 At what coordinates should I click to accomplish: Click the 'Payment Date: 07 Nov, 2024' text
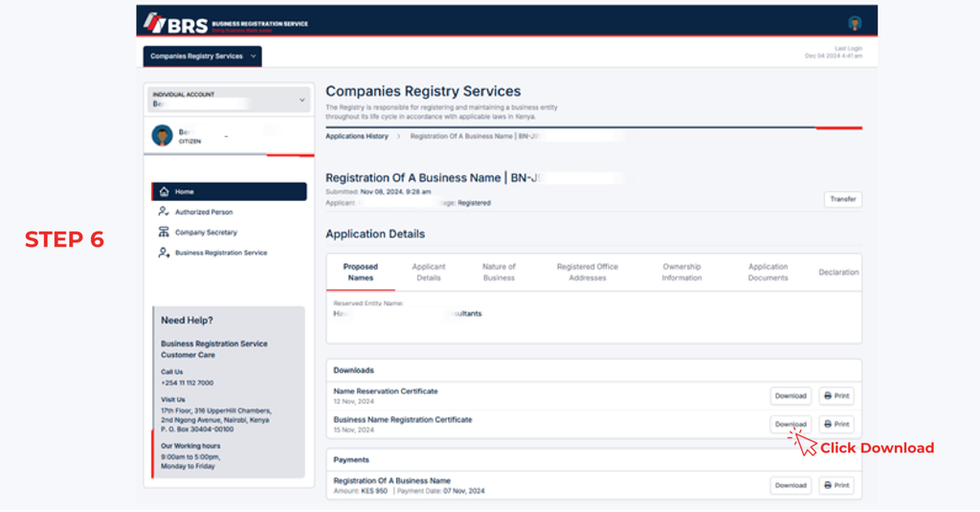[440, 491]
